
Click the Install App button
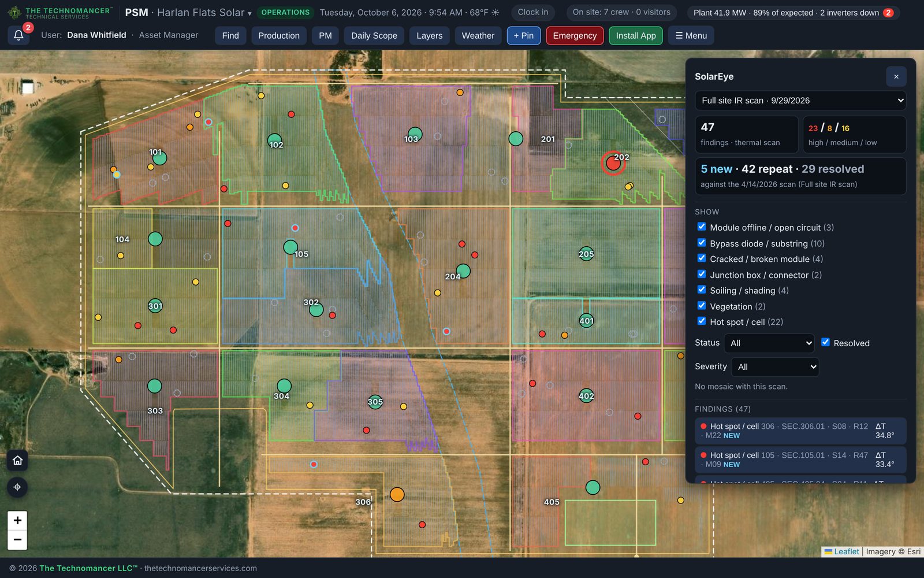(x=636, y=36)
